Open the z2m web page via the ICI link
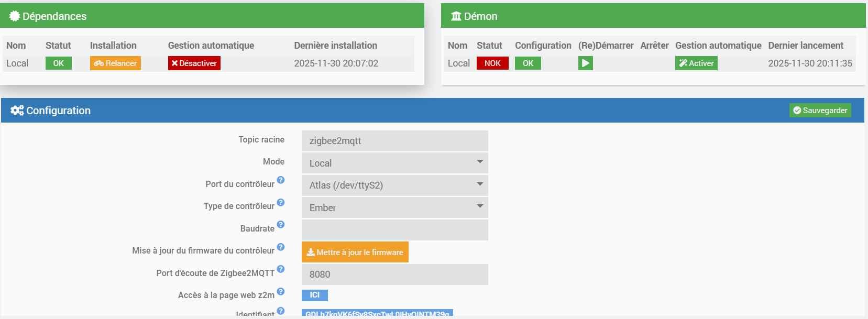The width and height of the screenshot is (868, 319). [315, 295]
